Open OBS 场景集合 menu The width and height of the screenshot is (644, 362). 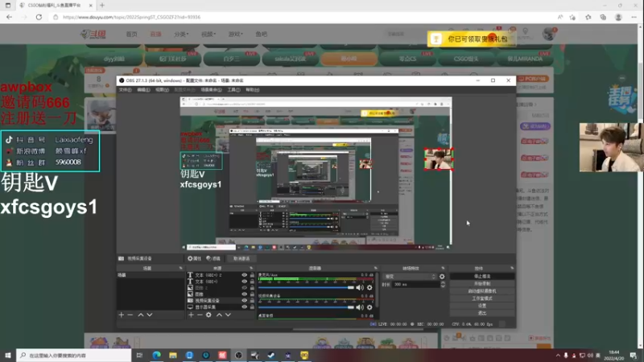pyautogui.click(x=211, y=89)
